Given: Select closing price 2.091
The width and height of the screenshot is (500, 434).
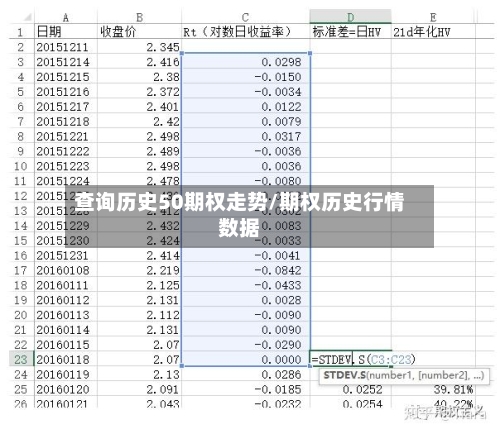Looking at the screenshot, I should click(x=139, y=389).
